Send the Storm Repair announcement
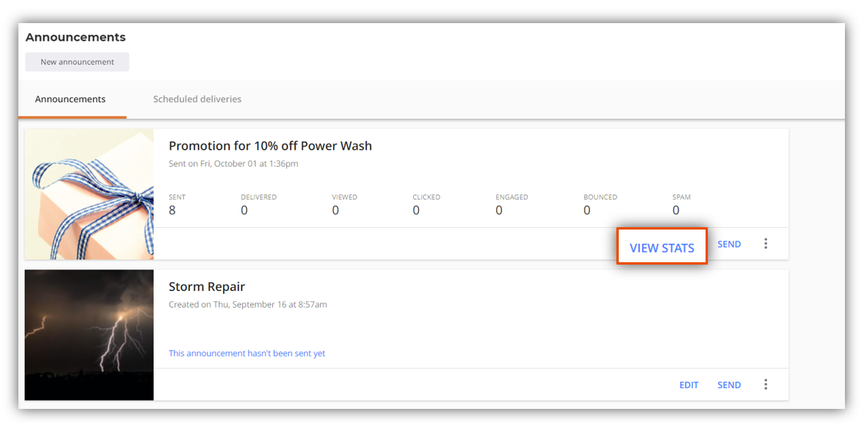This screenshot has height=436, width=868. click(729, 385)
